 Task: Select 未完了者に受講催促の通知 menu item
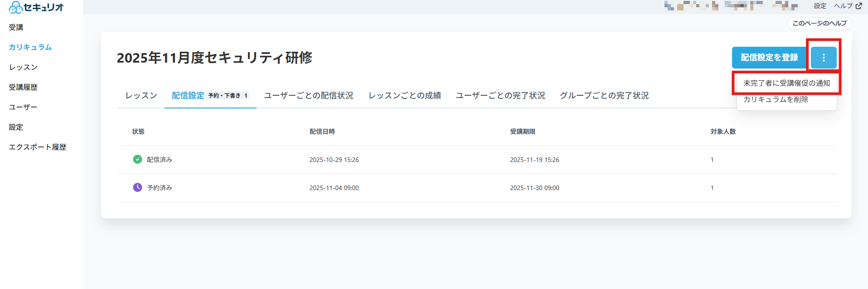786,83
